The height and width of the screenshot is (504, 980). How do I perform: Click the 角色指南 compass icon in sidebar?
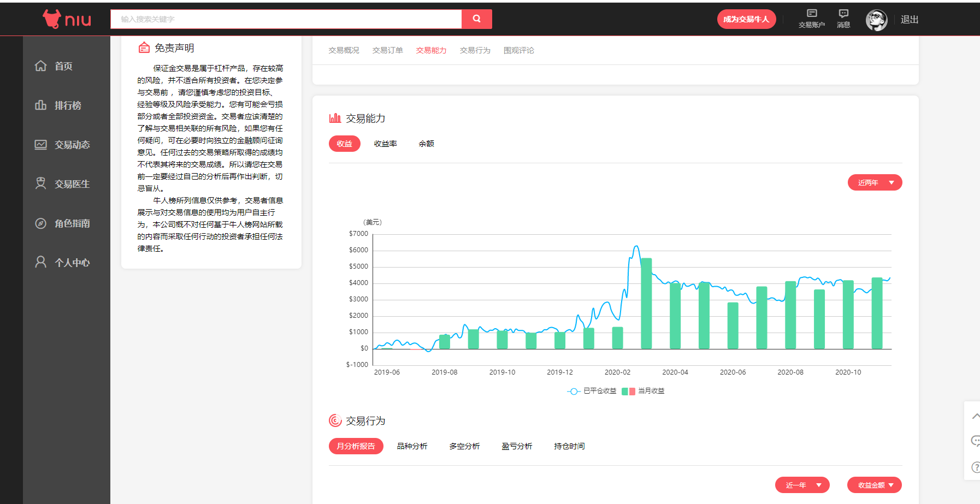[x=40, y=223]
